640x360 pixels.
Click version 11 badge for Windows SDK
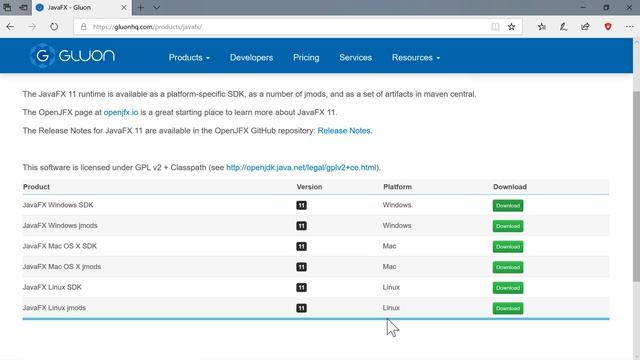tap(301, 205)
